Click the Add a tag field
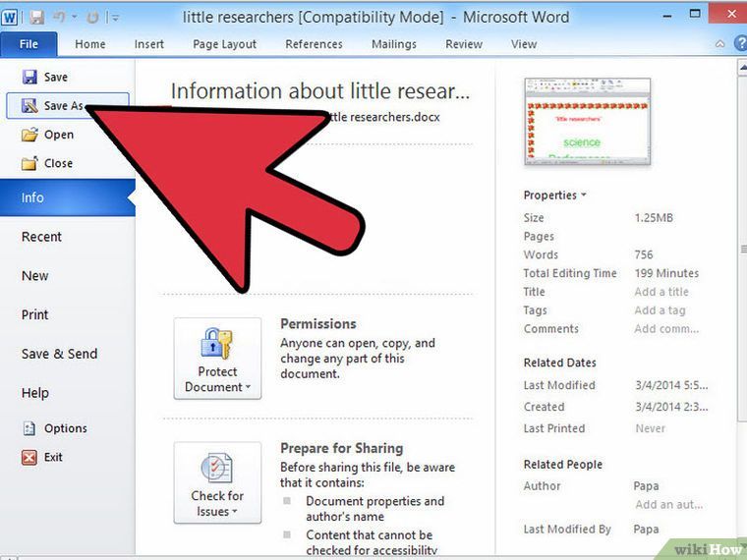This screenshot has width=747, height=560. pyautogui.click(x=660, y=310)
